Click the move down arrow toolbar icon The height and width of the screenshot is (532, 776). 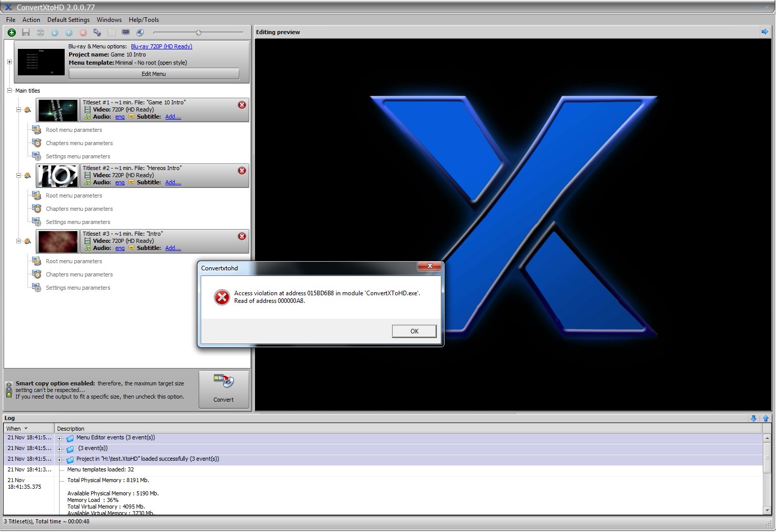pyautogui.click(x=54, y=33)
